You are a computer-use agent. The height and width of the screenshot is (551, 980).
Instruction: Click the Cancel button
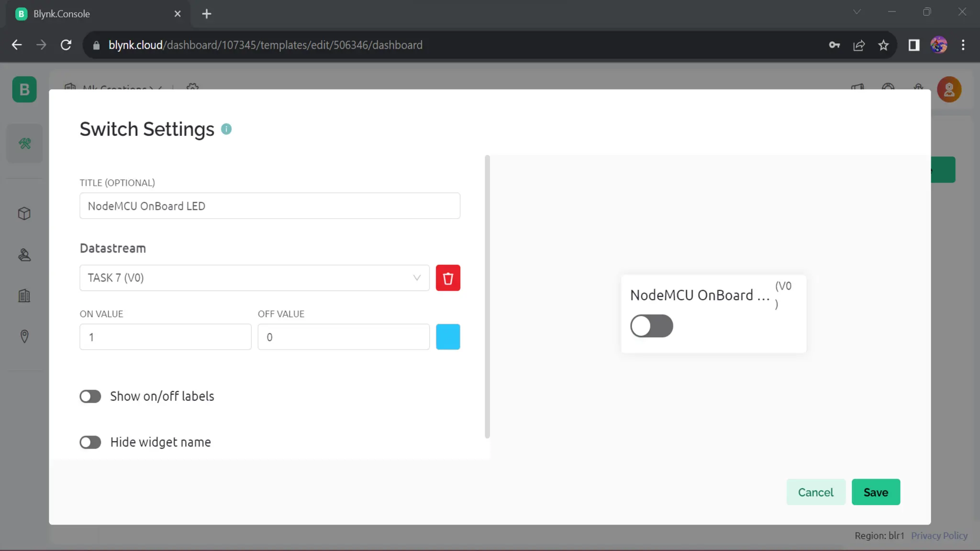[815, 492]
